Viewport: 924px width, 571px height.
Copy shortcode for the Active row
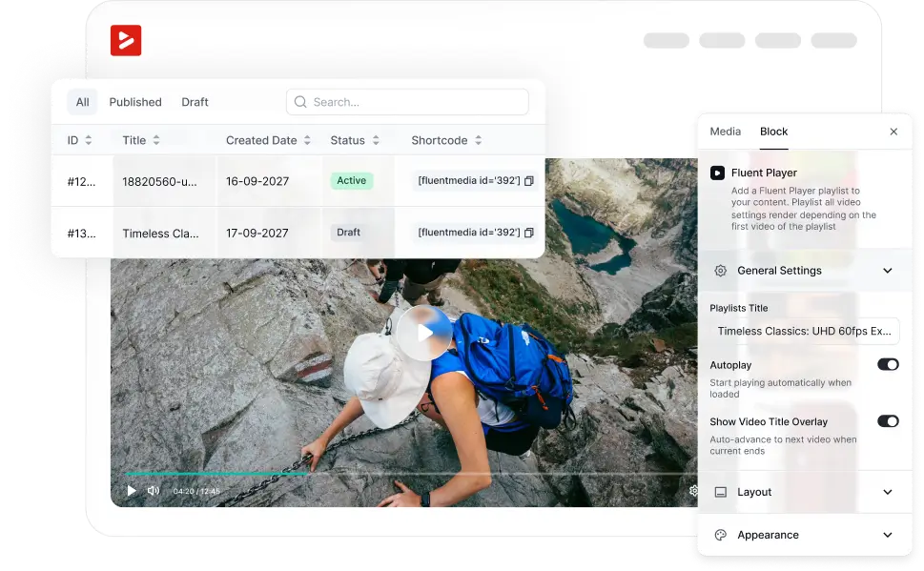coord(529,180)
